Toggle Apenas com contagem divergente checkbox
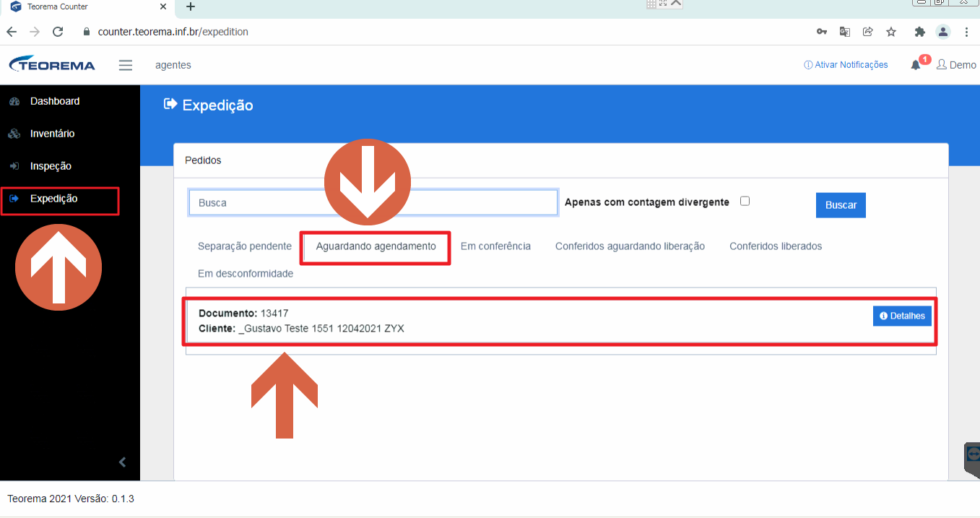 (x=745, y=201)
